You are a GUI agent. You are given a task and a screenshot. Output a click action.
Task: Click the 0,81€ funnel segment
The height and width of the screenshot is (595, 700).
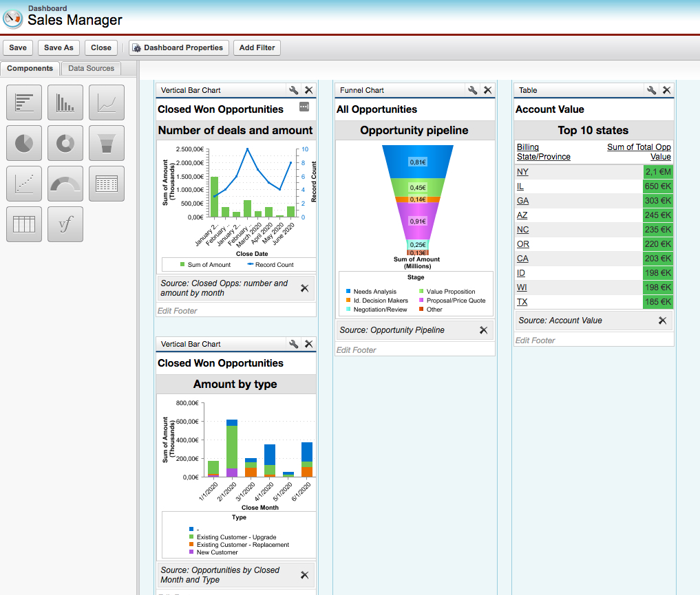point(418,162)
